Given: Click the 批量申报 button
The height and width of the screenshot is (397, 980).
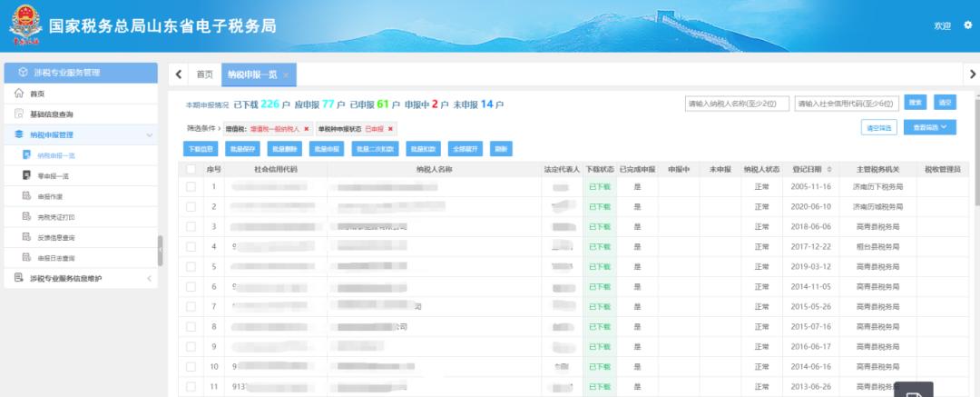Looking at the screenshot, I should pos(328,148).
